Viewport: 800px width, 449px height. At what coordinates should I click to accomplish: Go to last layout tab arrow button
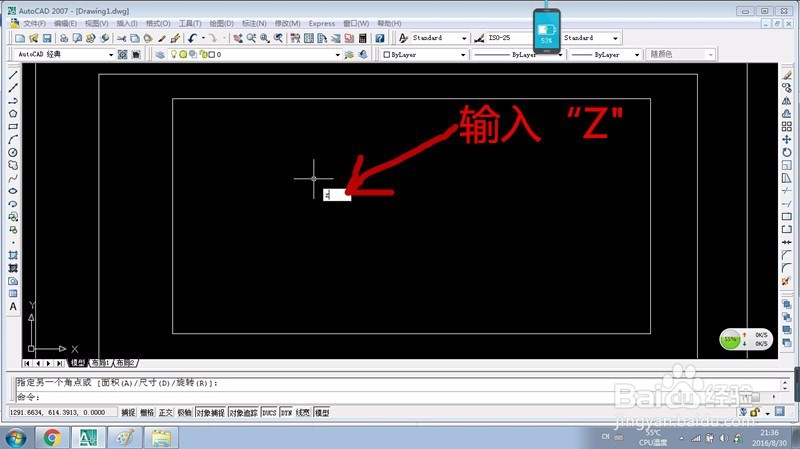coord(60,363)
